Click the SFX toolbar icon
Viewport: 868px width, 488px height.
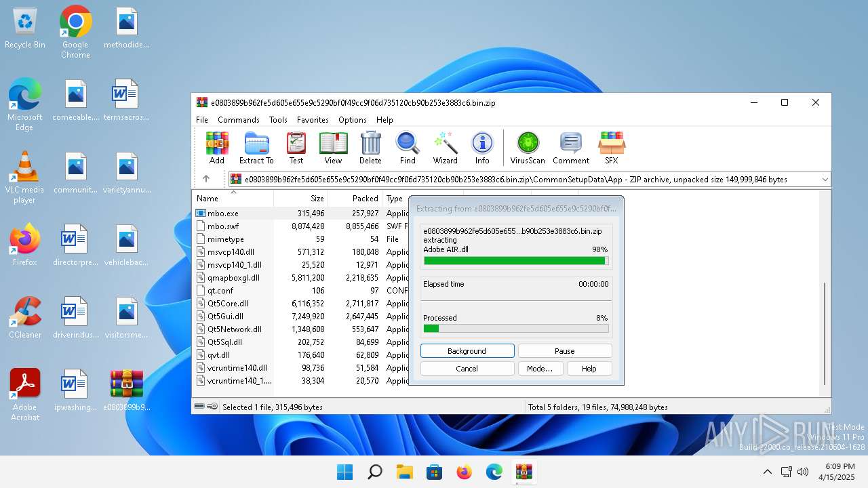click(612, 148)
